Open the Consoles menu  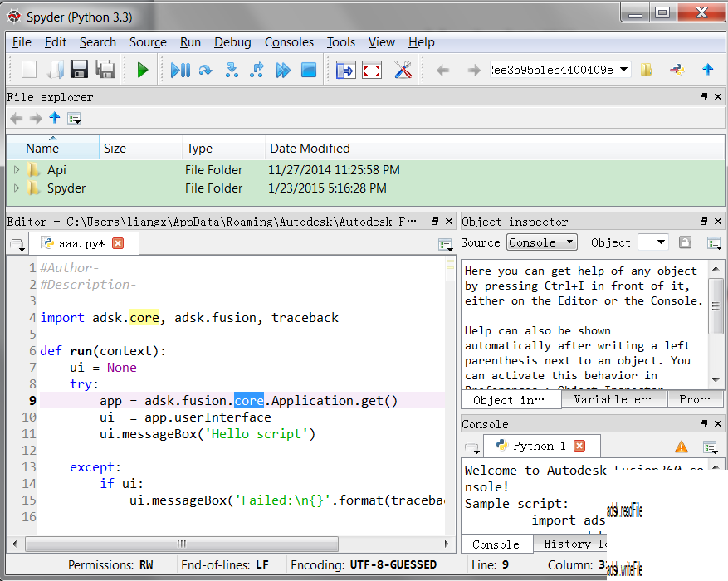click(289, 42)
